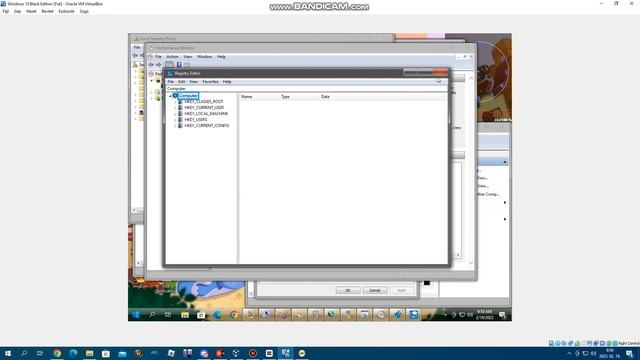Select HKEY_LOCAL_MACHINE text in tree
The image size is (640, 360).
click(x=206, y=114)
